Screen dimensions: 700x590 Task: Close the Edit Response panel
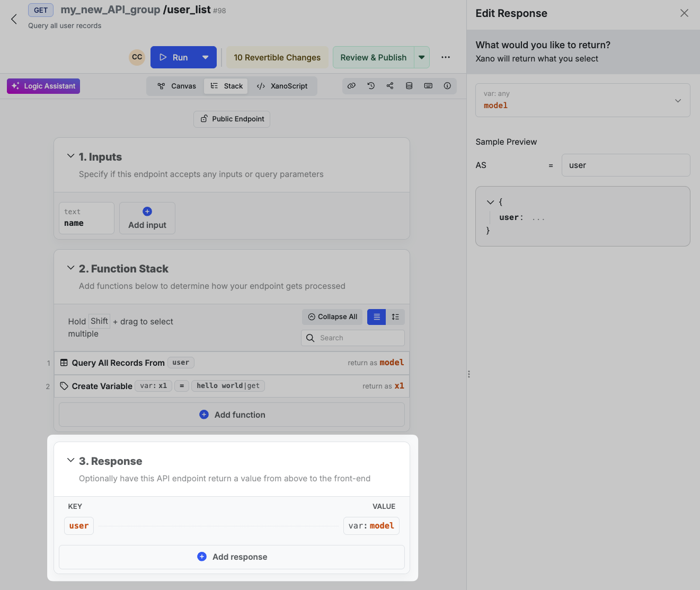(x=684, y=13)
